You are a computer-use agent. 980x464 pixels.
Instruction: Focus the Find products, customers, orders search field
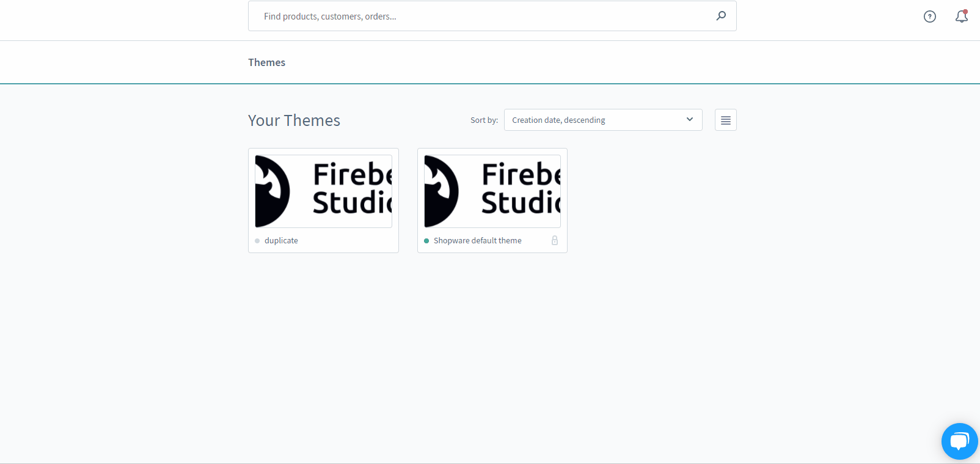tap(492, 16)
